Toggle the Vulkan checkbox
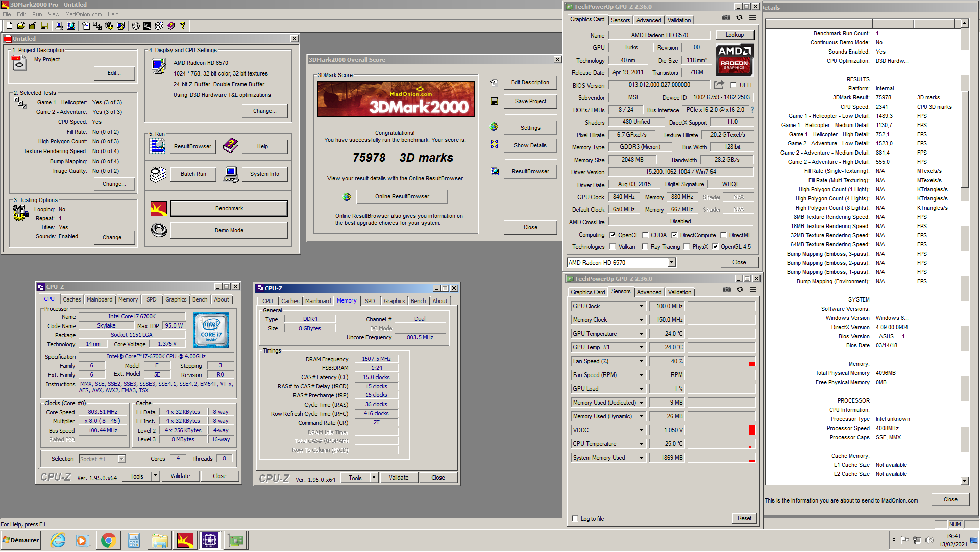 coord(612,247)
